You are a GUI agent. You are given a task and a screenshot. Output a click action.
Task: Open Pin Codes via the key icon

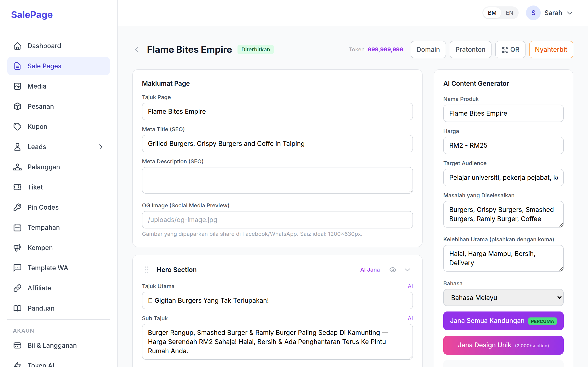point(17,207)
